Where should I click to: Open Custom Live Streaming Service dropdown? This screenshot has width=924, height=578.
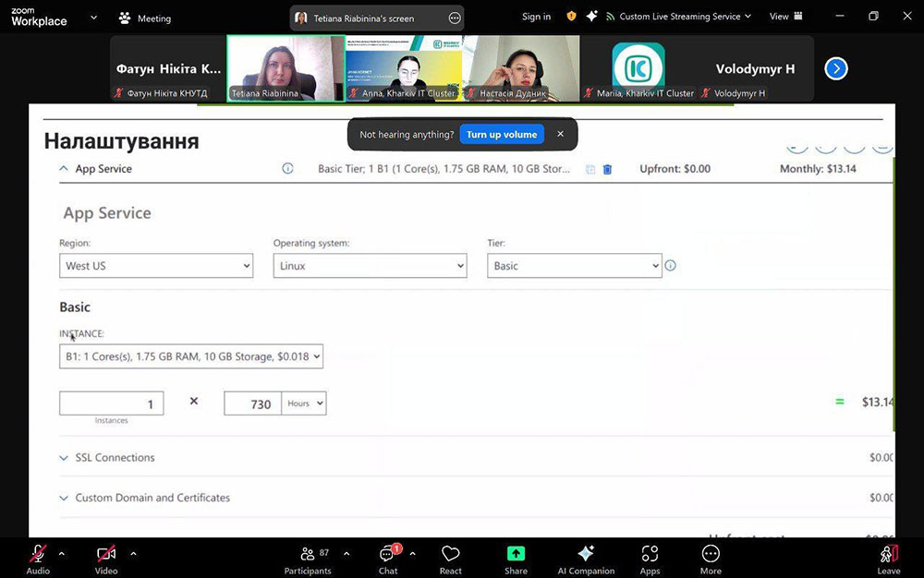tap(679, 17)
